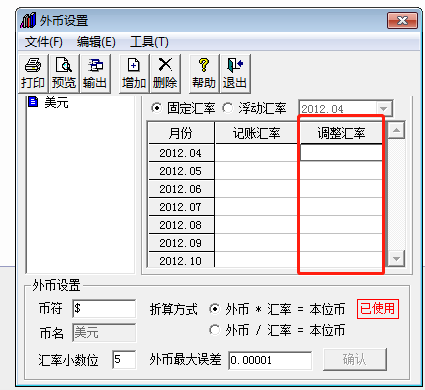Click the 外币最大误差 field
425x390 pixels.
270,360
